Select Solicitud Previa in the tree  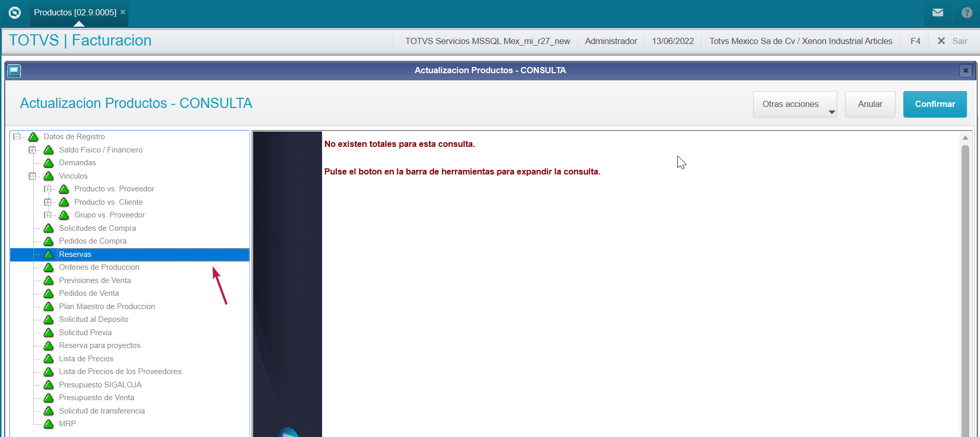[85, 333]
